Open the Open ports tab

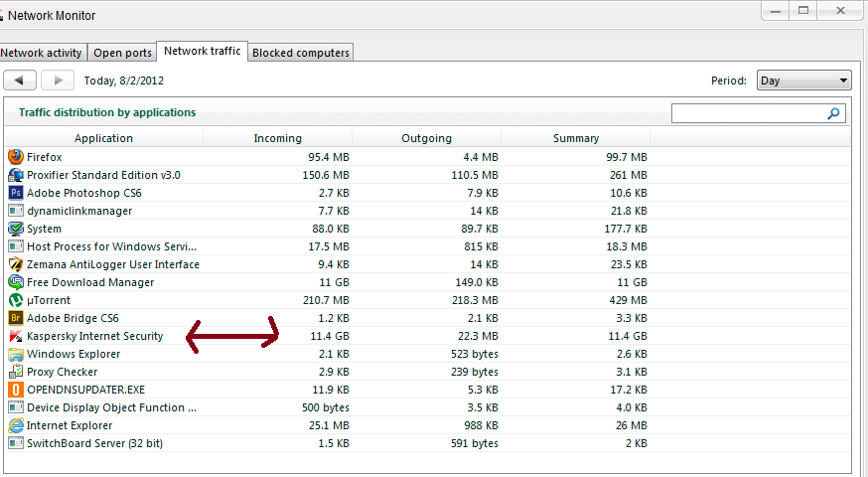point(122,53)
